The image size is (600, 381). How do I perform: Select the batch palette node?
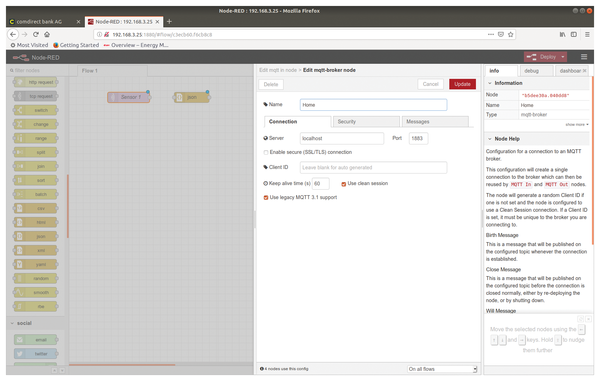36,194
